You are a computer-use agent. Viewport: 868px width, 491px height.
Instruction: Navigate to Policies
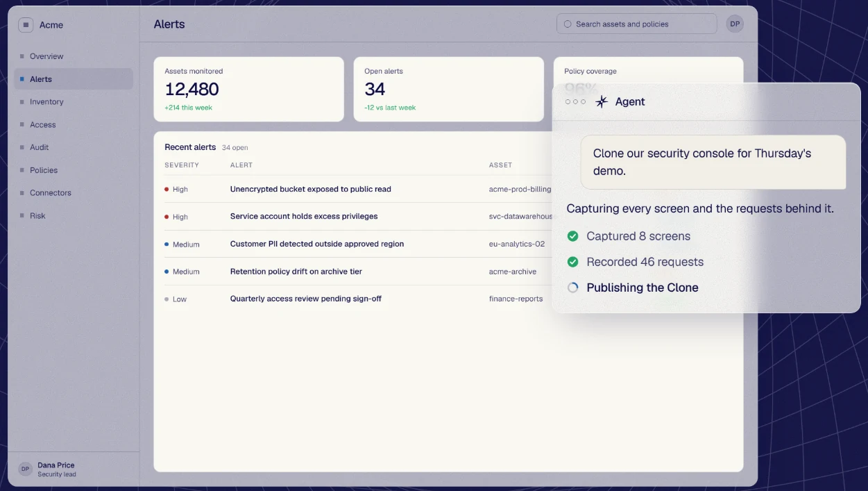(x=74, y=170)
